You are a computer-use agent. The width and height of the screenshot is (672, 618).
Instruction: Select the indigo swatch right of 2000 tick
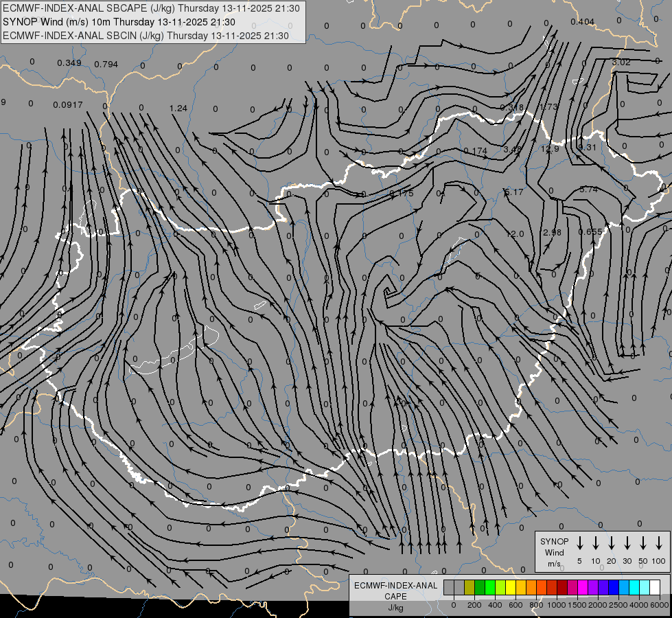[603, 587]
